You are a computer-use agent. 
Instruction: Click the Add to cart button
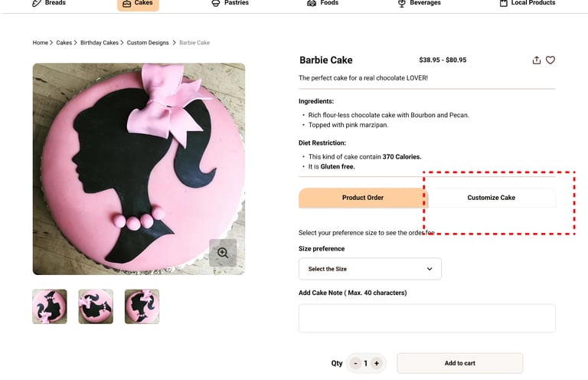[459, 363]
